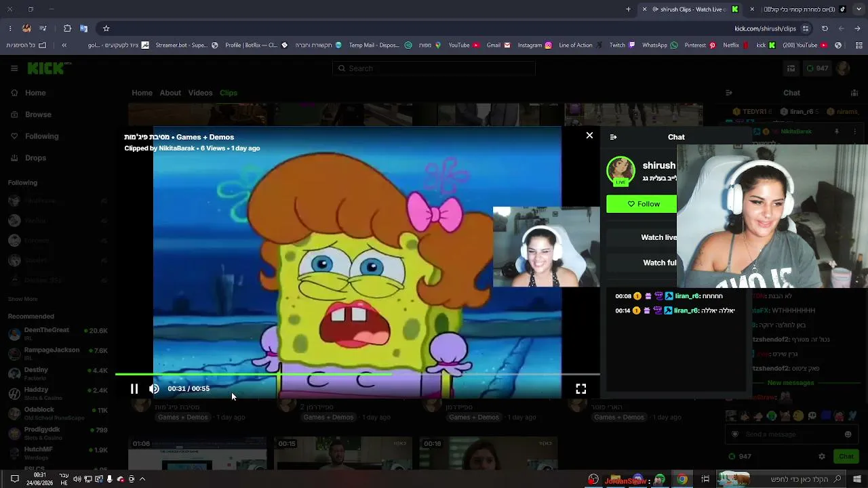Screen dimensions: 868x488
Task: Switch to the channel's Home tab
Action: point(142,93)
